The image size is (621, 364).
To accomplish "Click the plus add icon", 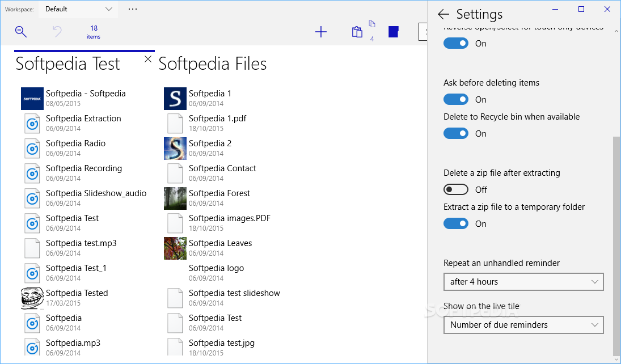I will (321, 32).
